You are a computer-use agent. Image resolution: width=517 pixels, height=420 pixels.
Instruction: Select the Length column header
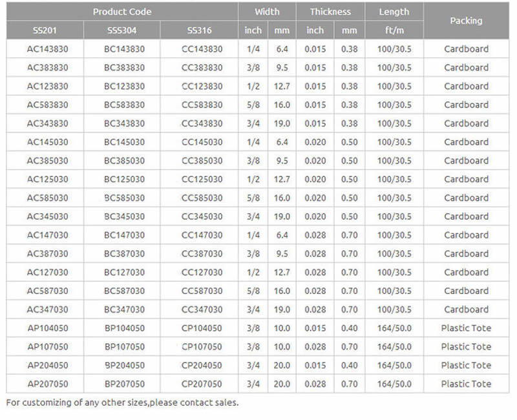[x=394, y=12]
